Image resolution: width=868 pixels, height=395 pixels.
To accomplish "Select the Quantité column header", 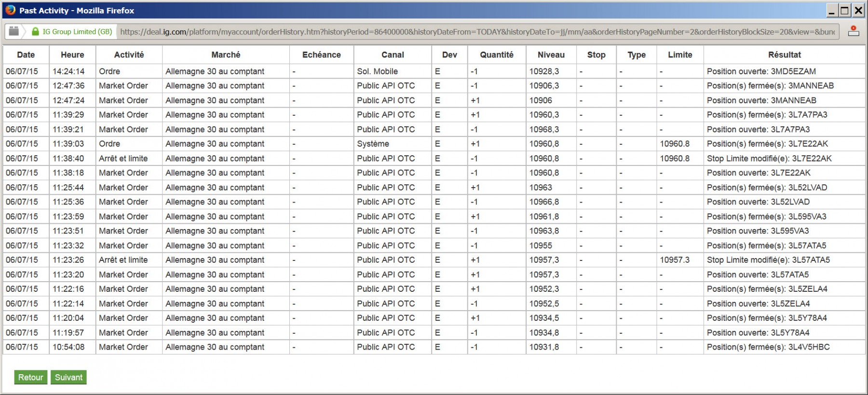I will pos(497,55).
